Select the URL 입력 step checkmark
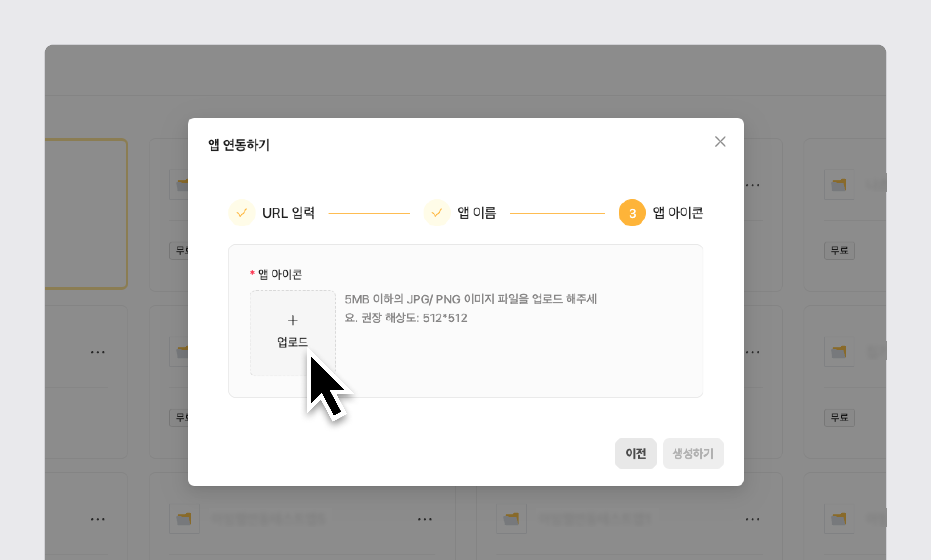Image resolution: width=931 pixels, height=560 pixels. (x=242, y=213)
